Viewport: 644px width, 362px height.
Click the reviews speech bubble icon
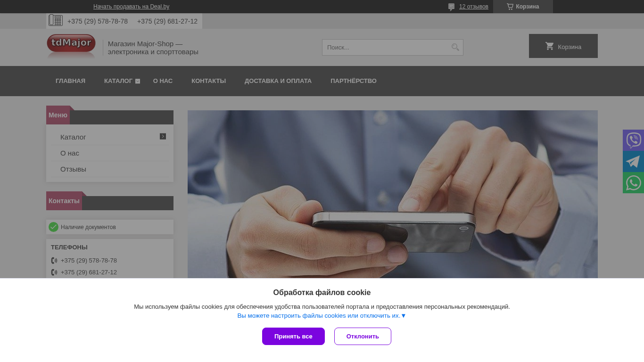point(451,7)
